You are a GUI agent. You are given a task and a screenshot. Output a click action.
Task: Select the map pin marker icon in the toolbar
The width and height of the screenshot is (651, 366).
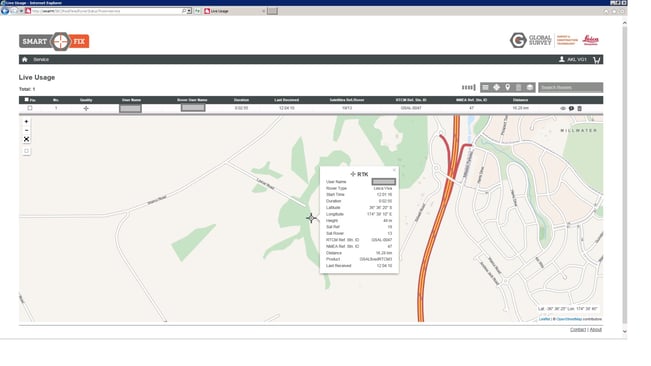point(507,87)
